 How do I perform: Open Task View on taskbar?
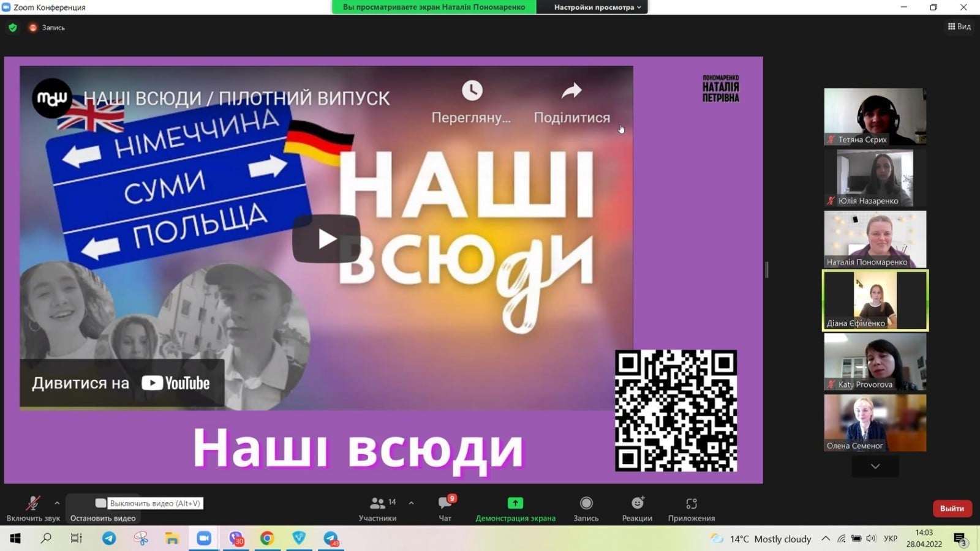[77, 538]
